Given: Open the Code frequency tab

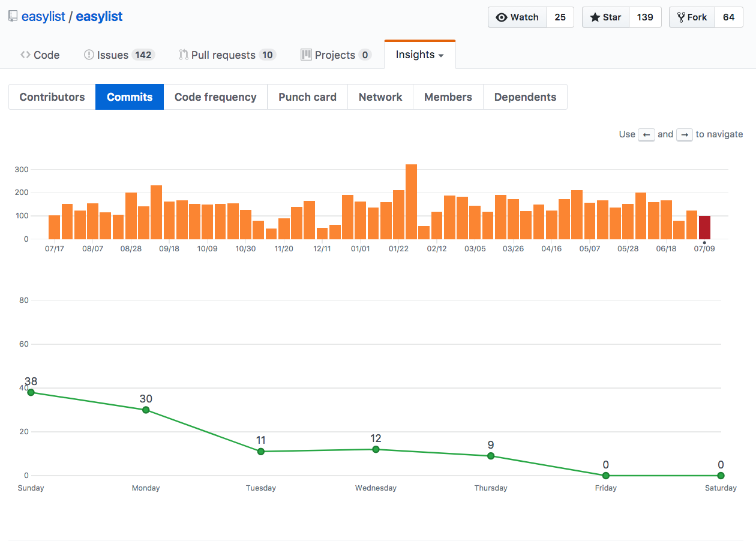Looking at the screenshot, I should point(215,97).
